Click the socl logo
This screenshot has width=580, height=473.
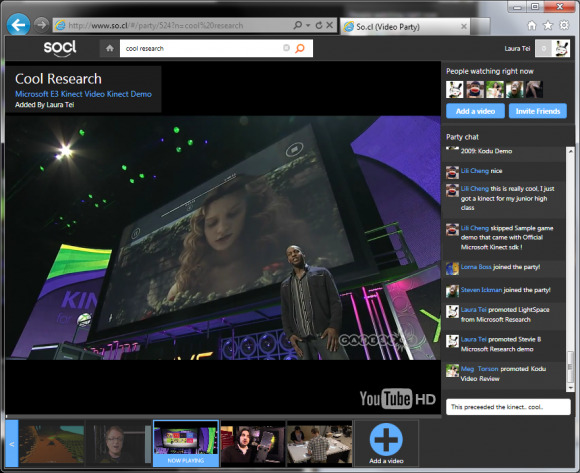(x=60, y=48)
